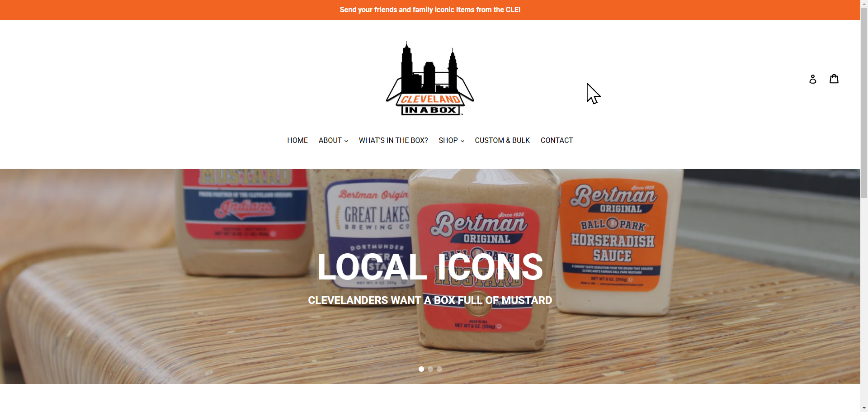Click the vertical scrollbar thumb
868x412 pixels.
(x=864, y=103)
